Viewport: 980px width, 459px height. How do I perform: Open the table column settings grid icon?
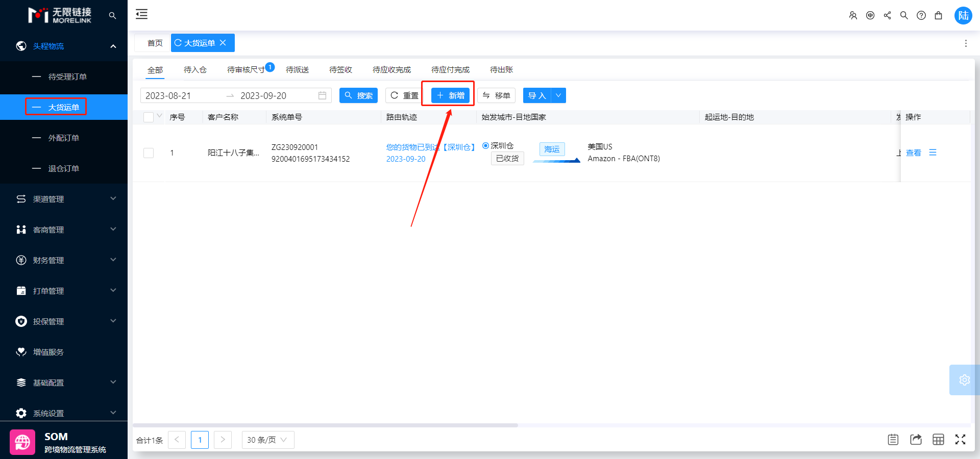938,440
